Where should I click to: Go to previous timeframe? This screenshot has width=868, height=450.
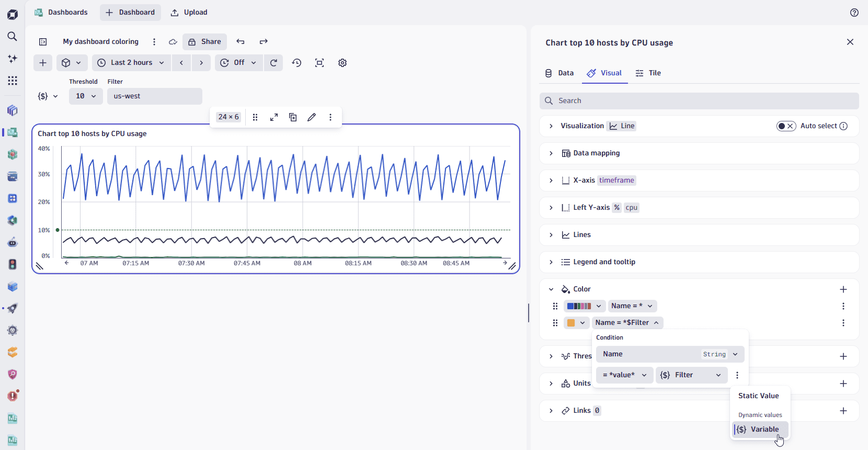(181, 63)
